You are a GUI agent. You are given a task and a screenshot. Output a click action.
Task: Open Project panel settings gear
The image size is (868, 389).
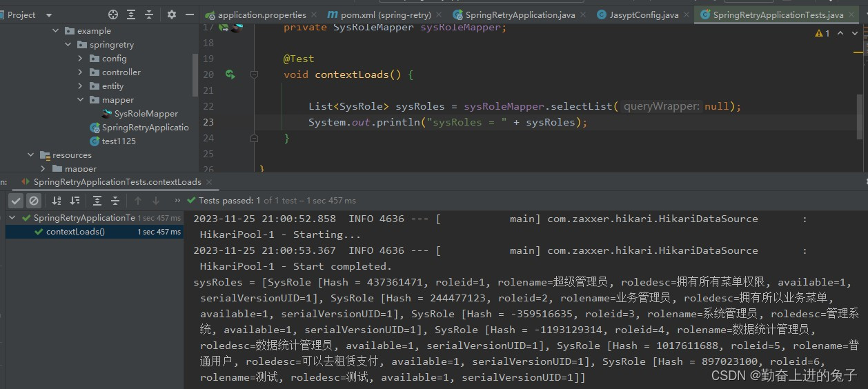pyautogui.click(x=172, y=14)
